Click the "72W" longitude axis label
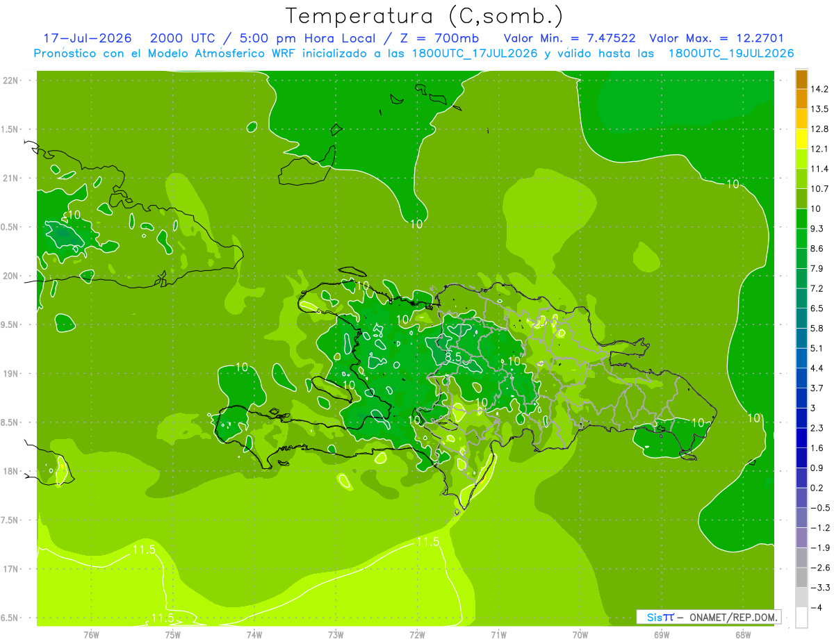Viewport: 834px width, 644px height. (417, 634)
